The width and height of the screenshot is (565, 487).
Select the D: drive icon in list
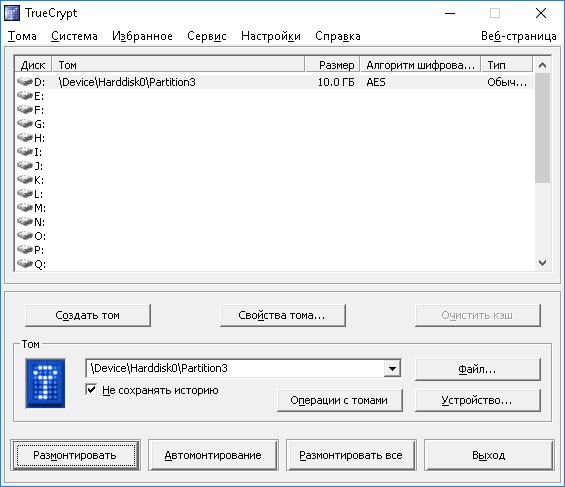point(25,82)
